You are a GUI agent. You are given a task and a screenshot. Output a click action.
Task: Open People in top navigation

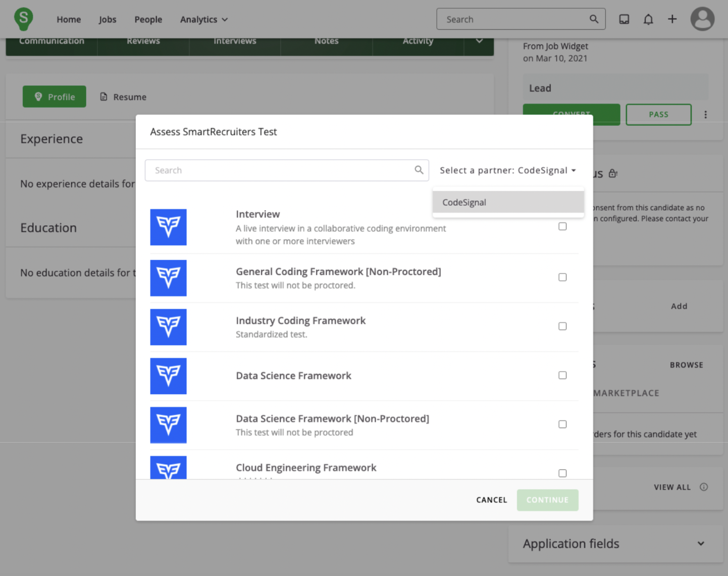(148, 19)
